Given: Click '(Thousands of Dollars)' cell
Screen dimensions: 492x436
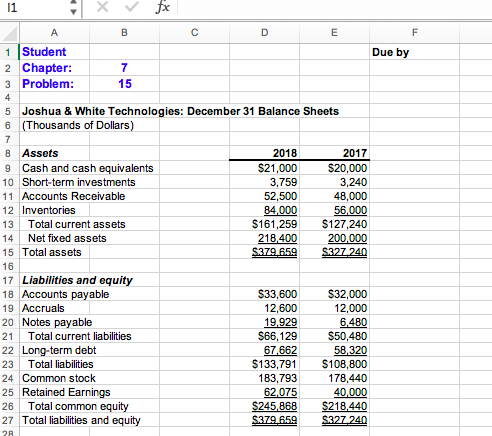Looking at the screenshot, I should pyautogui.click(x=78, y=125).
